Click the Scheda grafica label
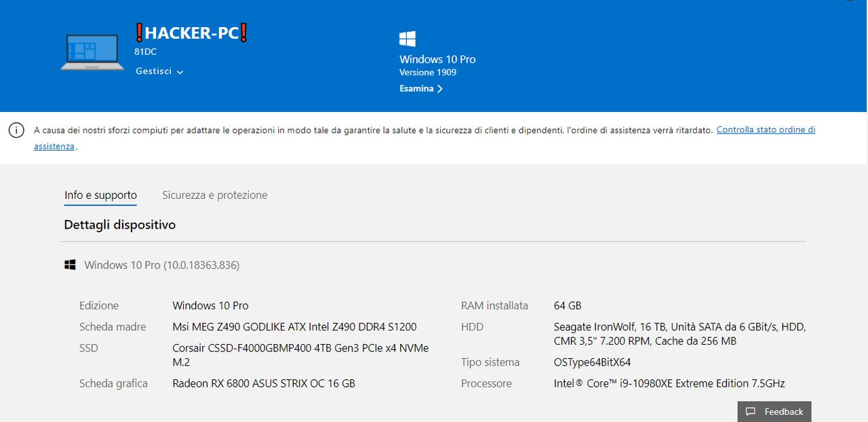Image resolution: width=868 pixels, height=422 pixels. click(x=113, y=383)
